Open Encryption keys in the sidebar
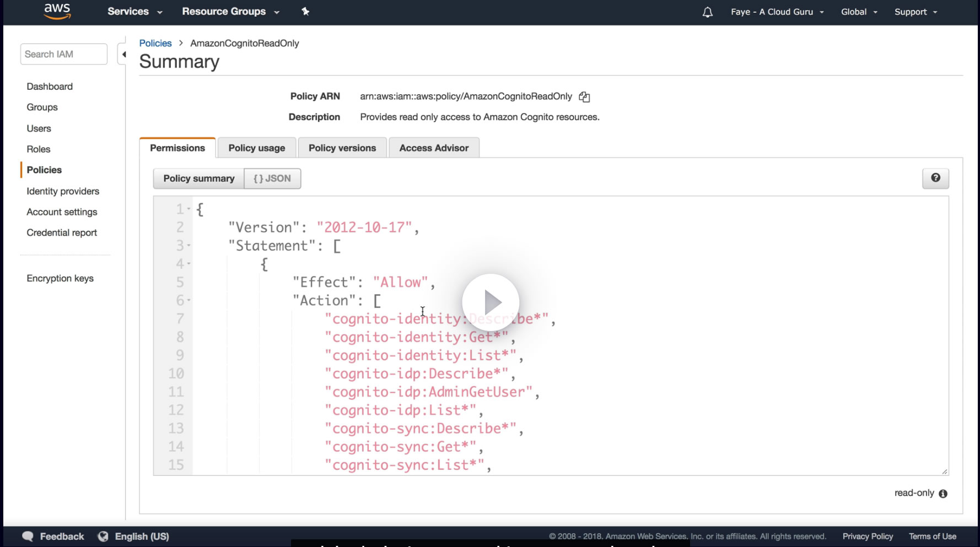Image resolution: width=980 pixels, height=547 pixels. 60,279
